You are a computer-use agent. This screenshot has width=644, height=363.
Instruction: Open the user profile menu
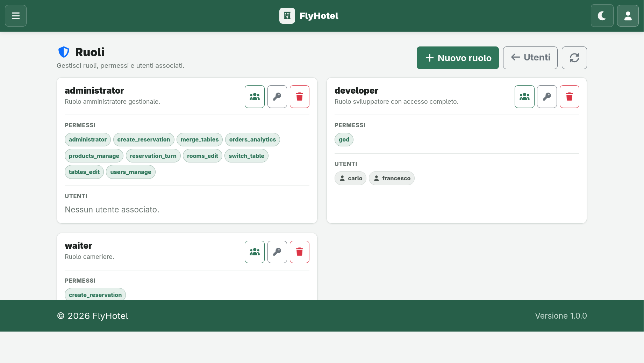click(x=628, y=16)
